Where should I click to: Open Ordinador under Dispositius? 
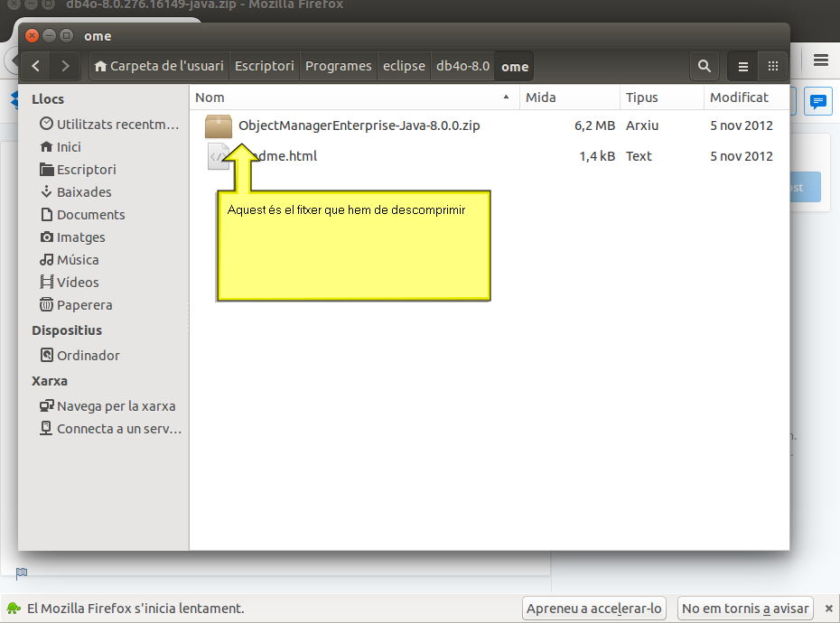[79, 355]
